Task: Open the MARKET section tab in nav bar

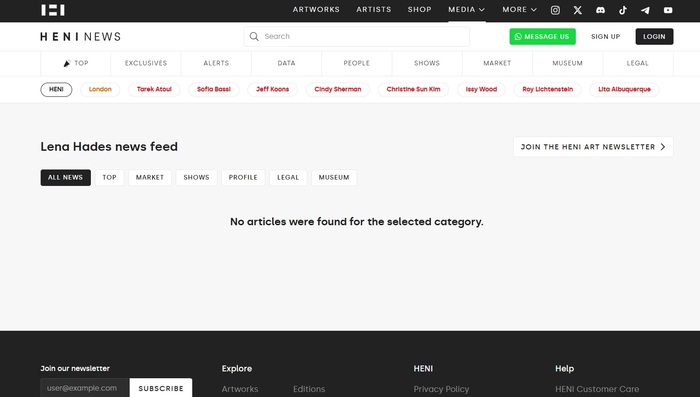Action: (x=497, y=63)
